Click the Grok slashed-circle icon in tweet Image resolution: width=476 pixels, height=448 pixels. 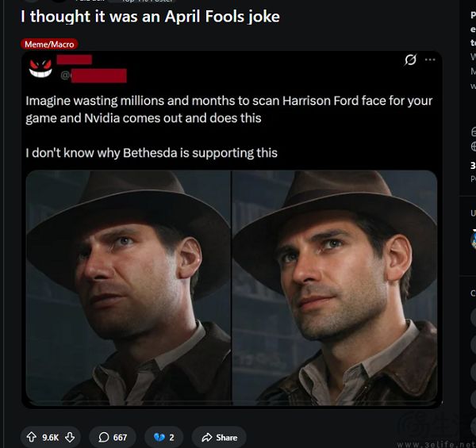(x=410, y=59)
